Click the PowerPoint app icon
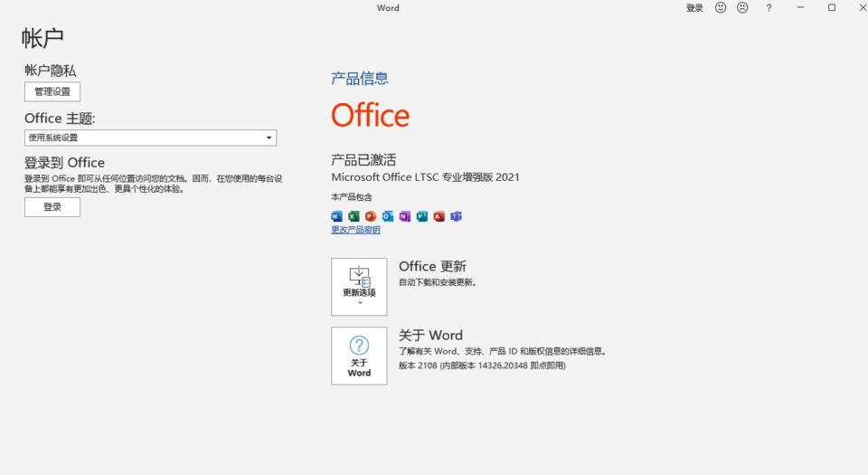The width and height of the screenshot is (868, 475). tap(371, 216)
